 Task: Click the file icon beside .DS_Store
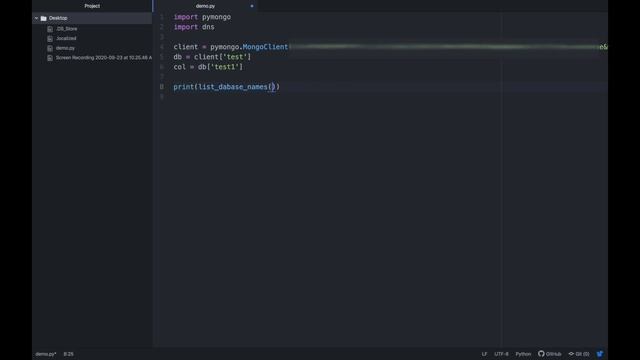[x=50, y=29]
